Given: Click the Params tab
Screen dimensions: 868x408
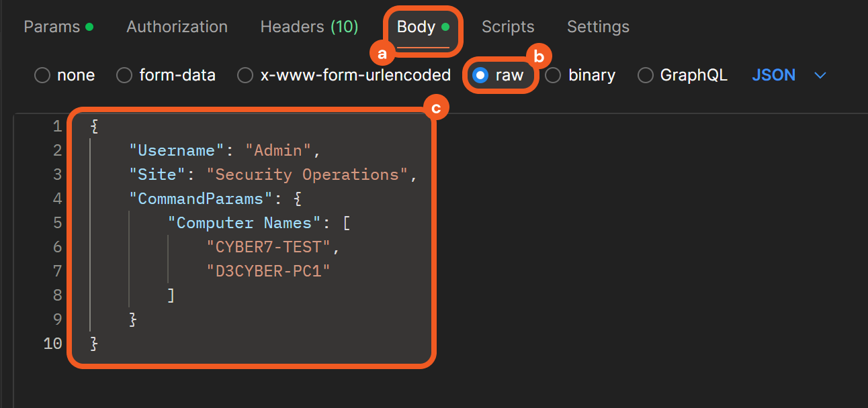Looking at the screenshot, I should tap(51, 27).
